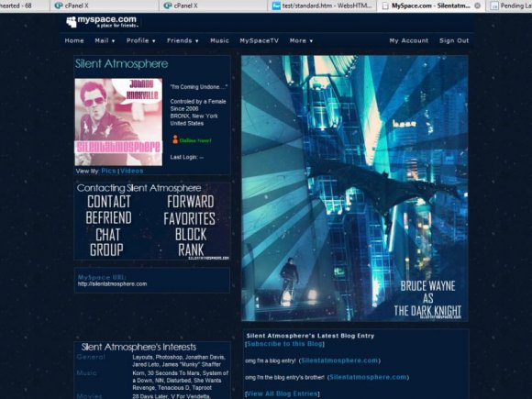Click the 'Controled by a Female' text

(x=198, y=102)
